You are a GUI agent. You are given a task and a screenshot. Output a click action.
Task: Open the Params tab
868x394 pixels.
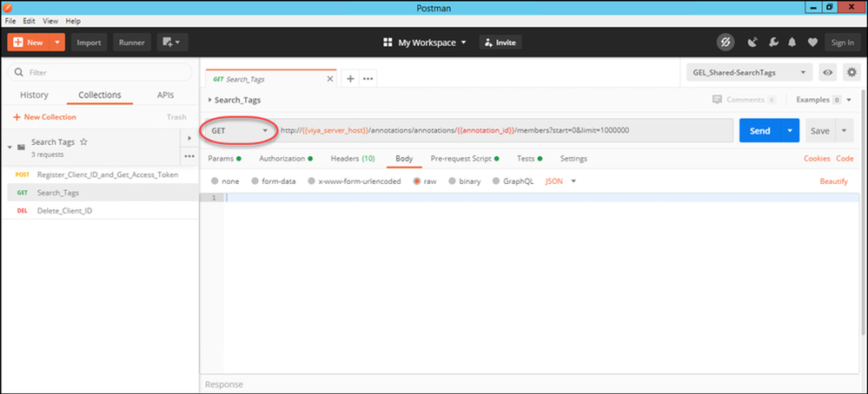pyautogui.click(x=224, y=159)
